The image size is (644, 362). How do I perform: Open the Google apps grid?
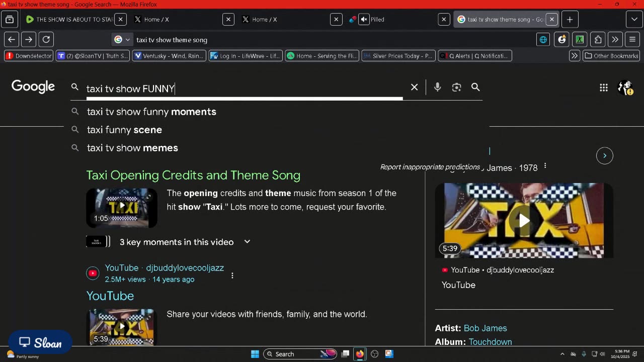[604, 87]
